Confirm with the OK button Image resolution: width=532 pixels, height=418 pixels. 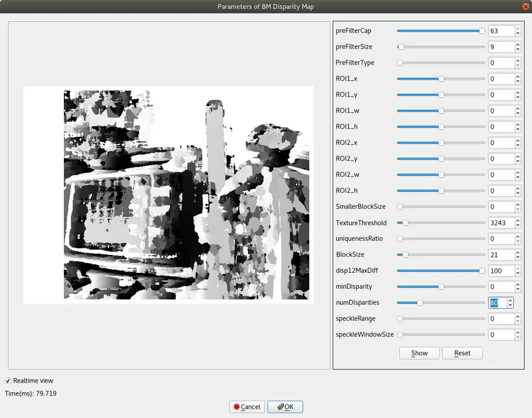pos(285,407)
